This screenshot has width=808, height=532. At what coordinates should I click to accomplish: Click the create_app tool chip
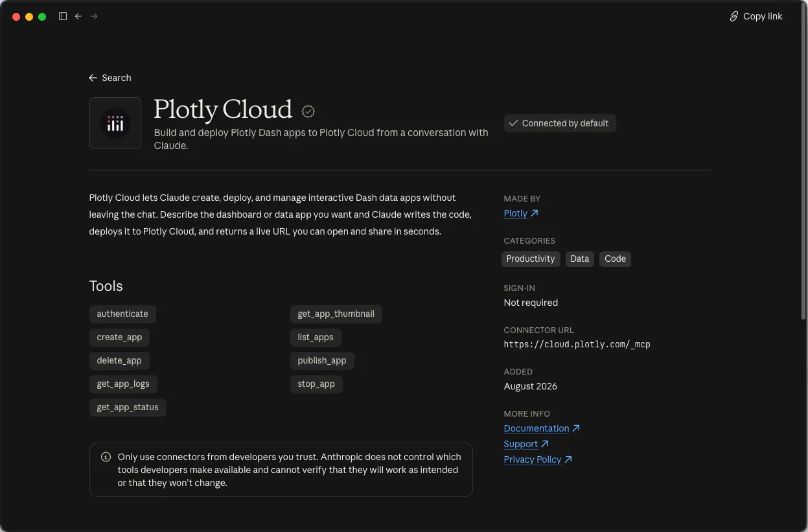pyautogui.click(x=119, y=337)
